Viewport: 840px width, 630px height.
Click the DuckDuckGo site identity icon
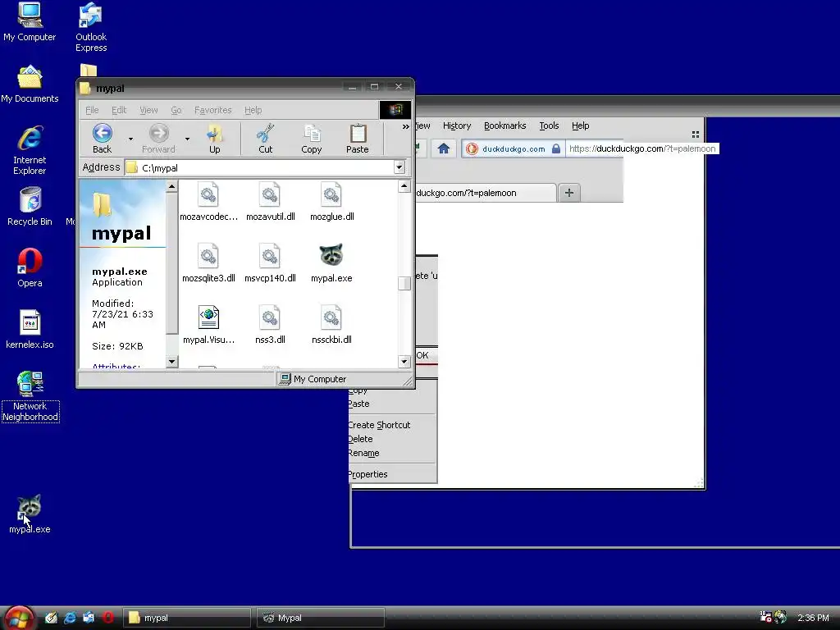472,148
